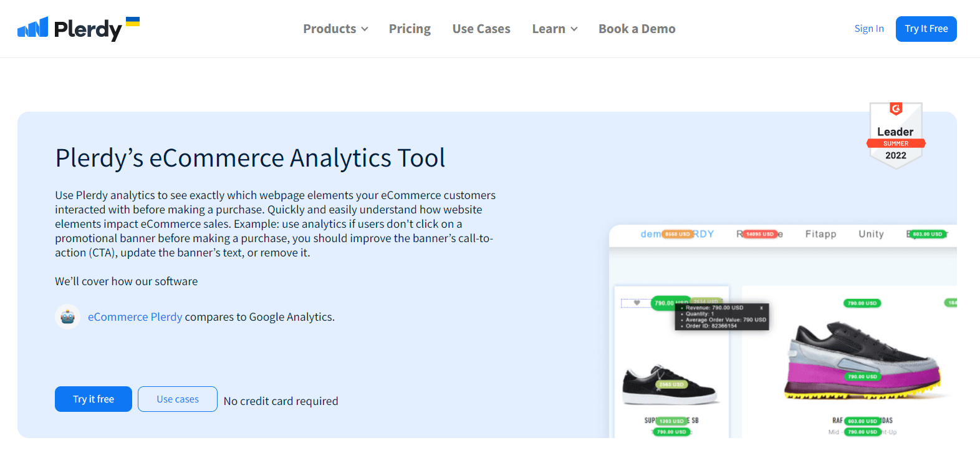Expand the Products dropdown chevron
Image resolution: width=980 pixels, height=473 pixels.
pyautogui.click(x=365, y=29)
